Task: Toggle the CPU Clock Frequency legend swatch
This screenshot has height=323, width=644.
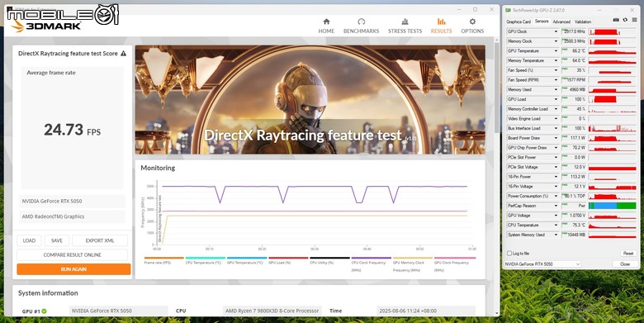Action: tap(372, 258)
